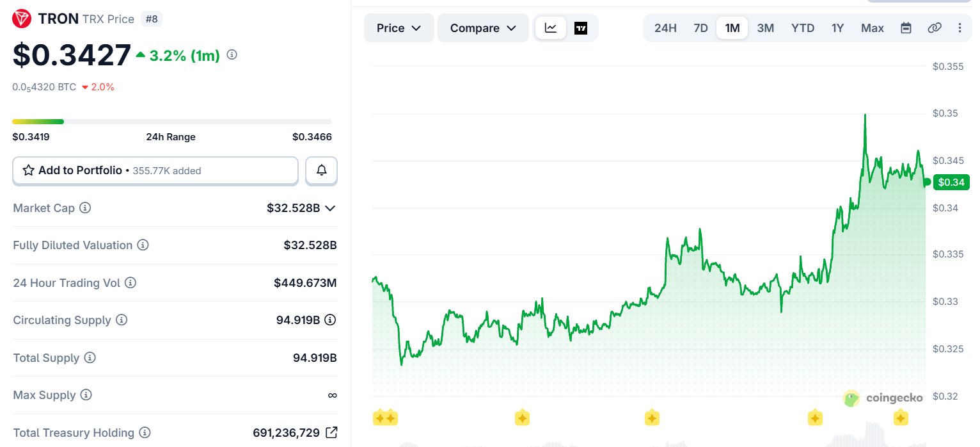Click the $0.3419 low value
This screenshot has width=980, height=447.
(31, 137)
